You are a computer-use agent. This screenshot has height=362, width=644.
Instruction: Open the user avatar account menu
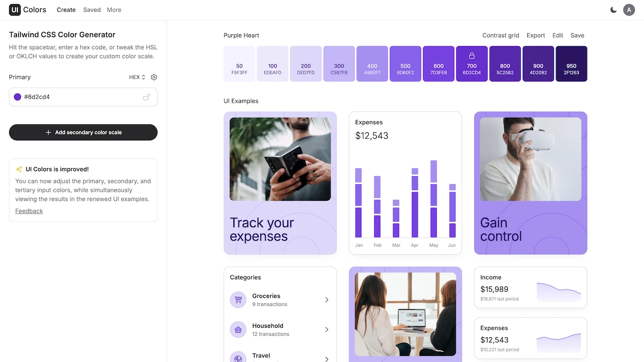click(x=628, y=10)
